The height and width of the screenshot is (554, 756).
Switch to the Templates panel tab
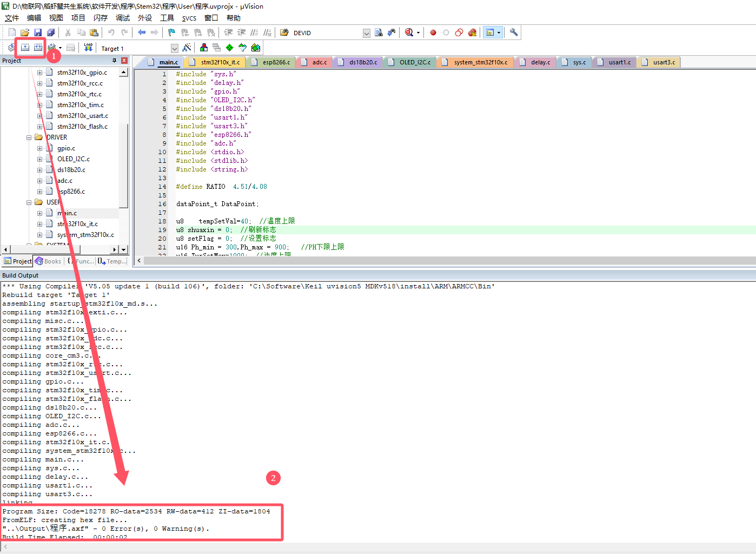(112, 261)
